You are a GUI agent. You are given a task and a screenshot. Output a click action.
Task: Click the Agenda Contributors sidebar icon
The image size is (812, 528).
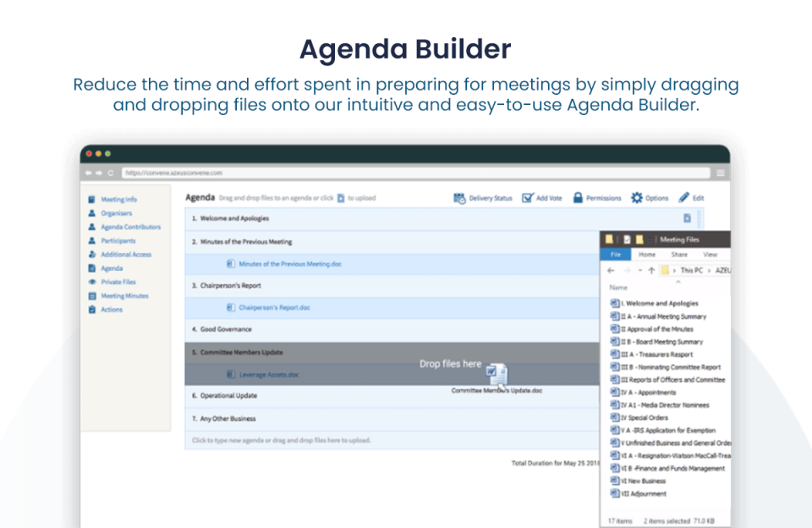point(93,227)
